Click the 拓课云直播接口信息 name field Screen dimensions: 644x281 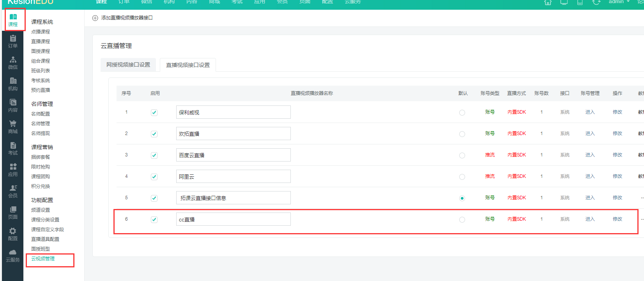point(233,198)
